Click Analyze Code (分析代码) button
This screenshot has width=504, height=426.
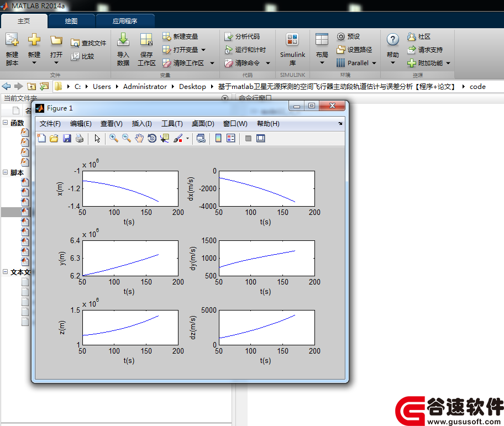click(242, 36)
